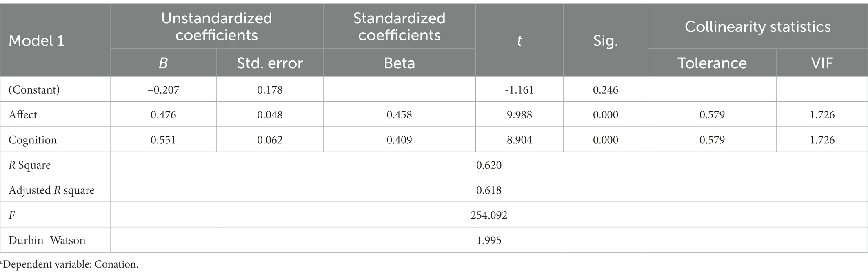868x275 pixels.
Task: Select the Tolerance column header
Action: 712,63
